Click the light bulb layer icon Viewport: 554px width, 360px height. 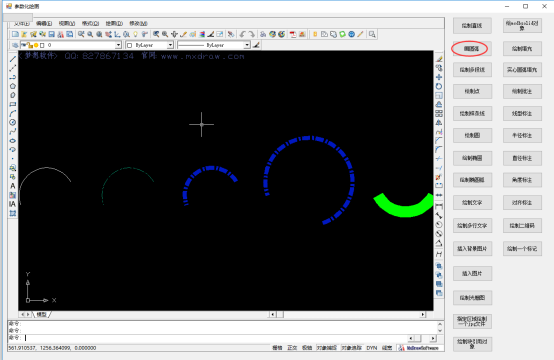(x=135, y=34)
